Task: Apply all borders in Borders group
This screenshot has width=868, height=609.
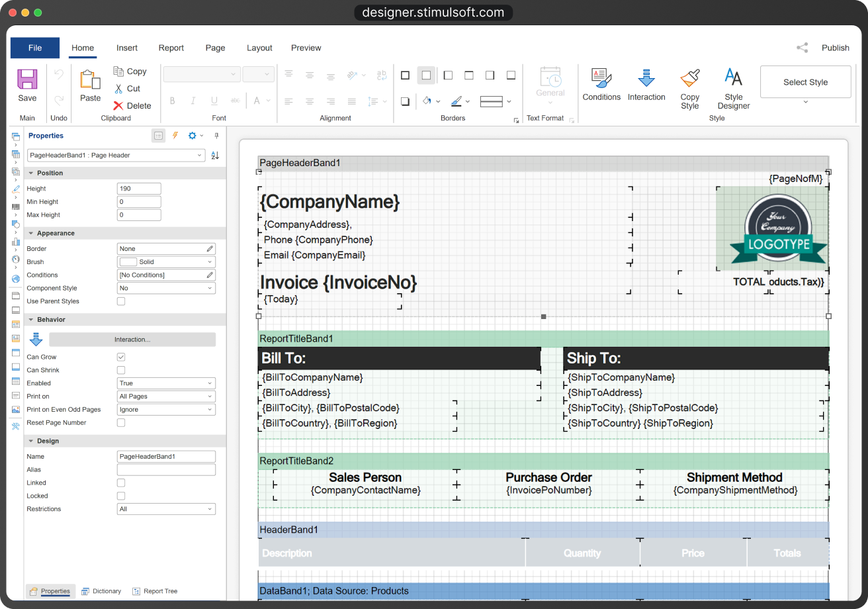Action: (x=405, y=75)
